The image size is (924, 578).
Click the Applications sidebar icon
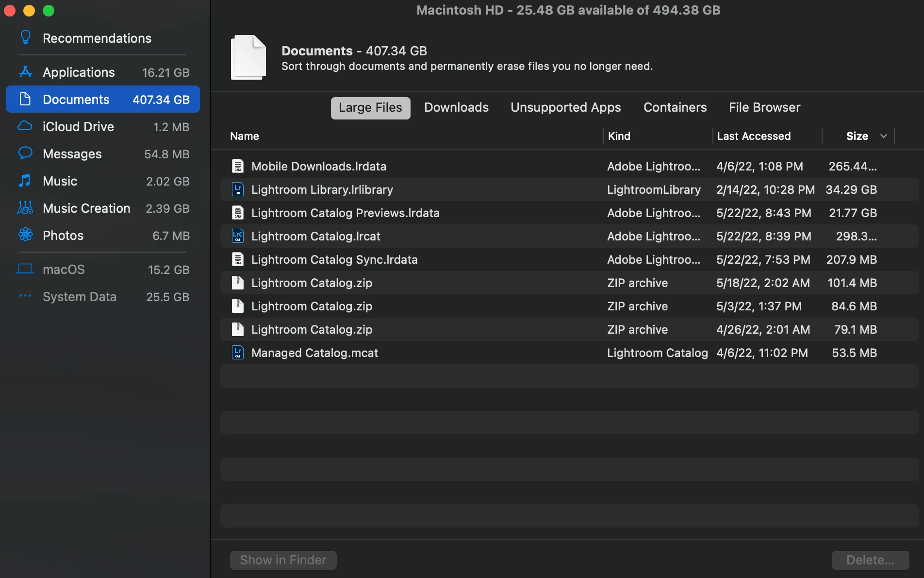(x=25, y=72)
